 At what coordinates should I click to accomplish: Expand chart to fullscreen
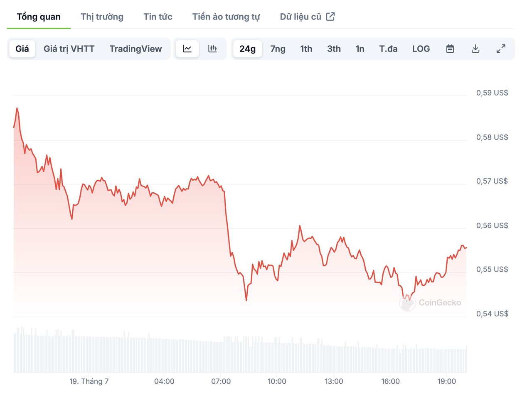coord(501,49)
